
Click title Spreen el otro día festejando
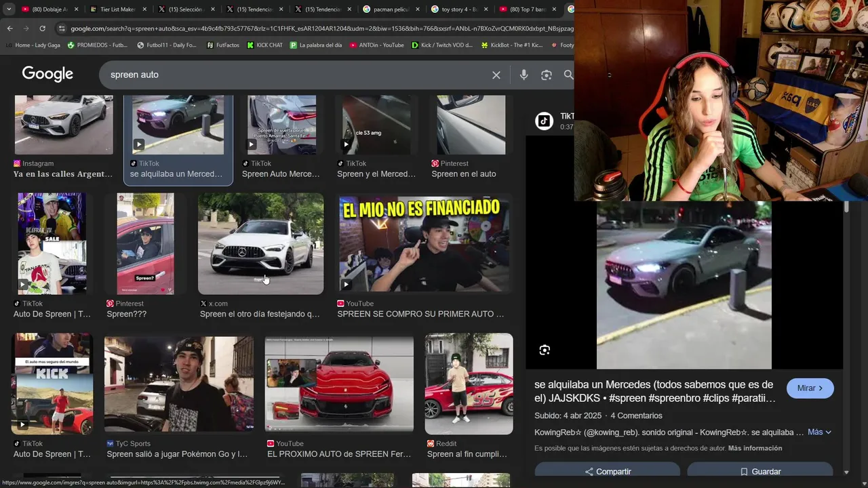(260, 314)
